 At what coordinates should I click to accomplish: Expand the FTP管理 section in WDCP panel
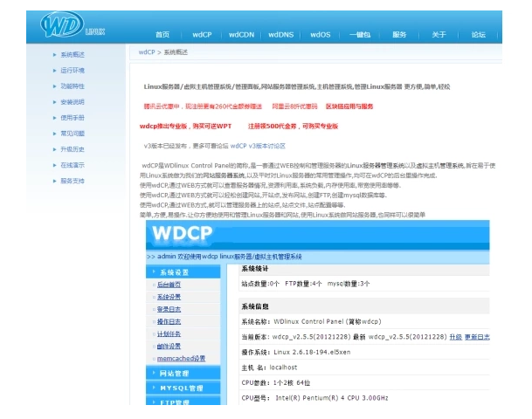click(x=183, y=402)
